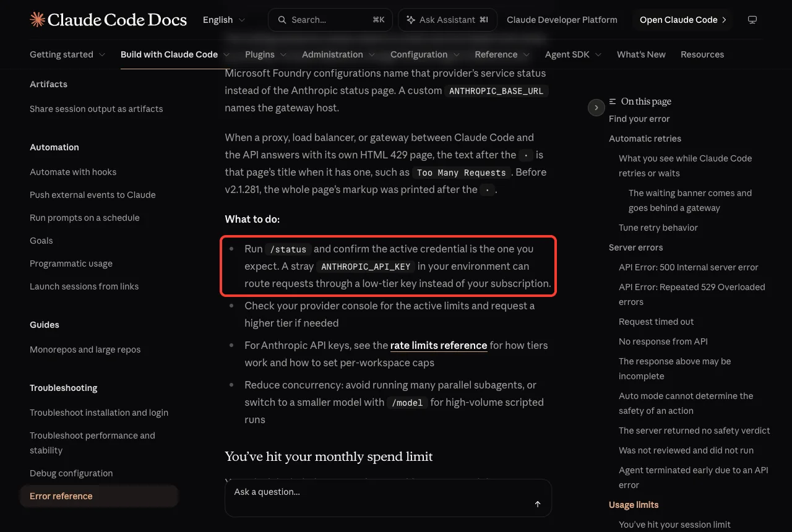Collapse the On this page panel with the round chevron
The image size is (792, 532).
(596, 108)
